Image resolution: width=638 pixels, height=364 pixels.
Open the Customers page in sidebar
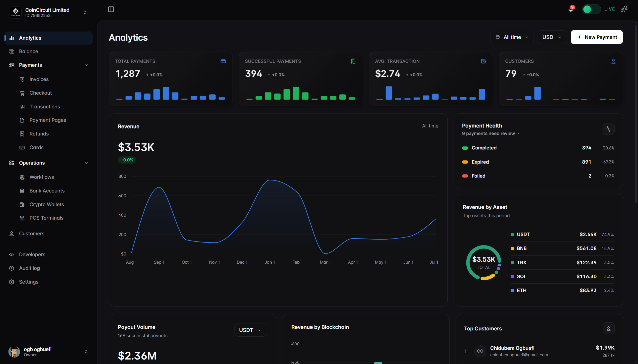tap(49, 234)
